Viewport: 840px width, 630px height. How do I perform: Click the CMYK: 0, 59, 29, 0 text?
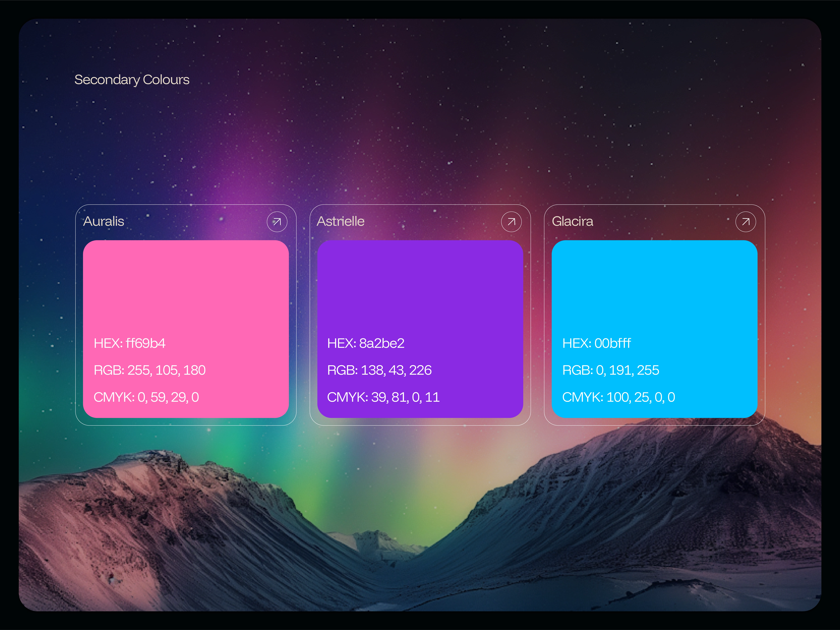(x=146, y=397)
